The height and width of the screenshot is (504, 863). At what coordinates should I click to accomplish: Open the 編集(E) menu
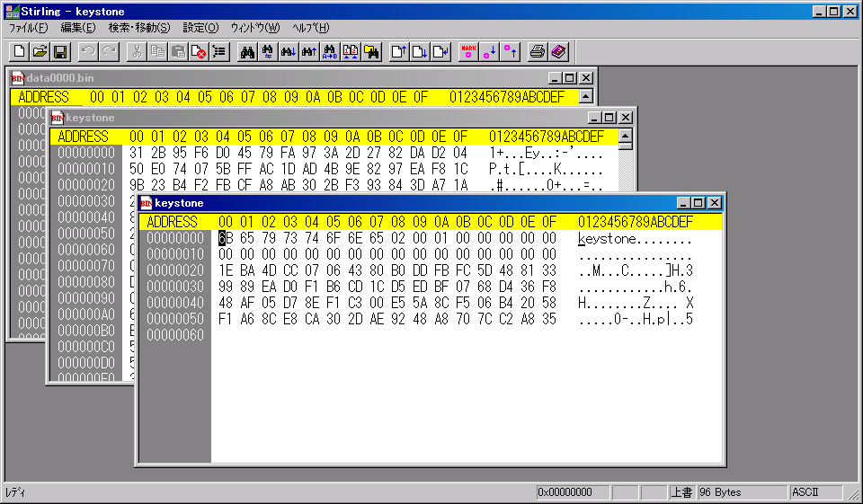78,28
